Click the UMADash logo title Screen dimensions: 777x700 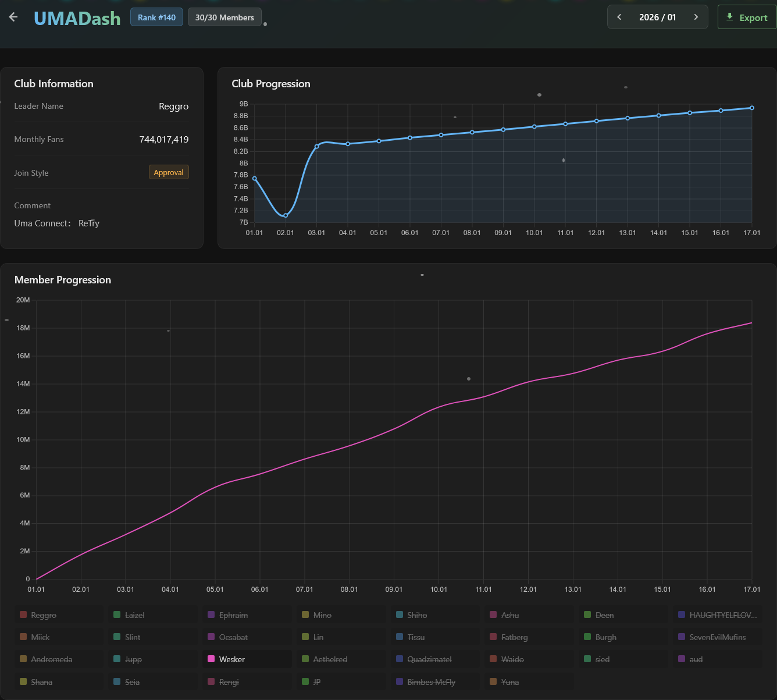[x=77, y=18]
